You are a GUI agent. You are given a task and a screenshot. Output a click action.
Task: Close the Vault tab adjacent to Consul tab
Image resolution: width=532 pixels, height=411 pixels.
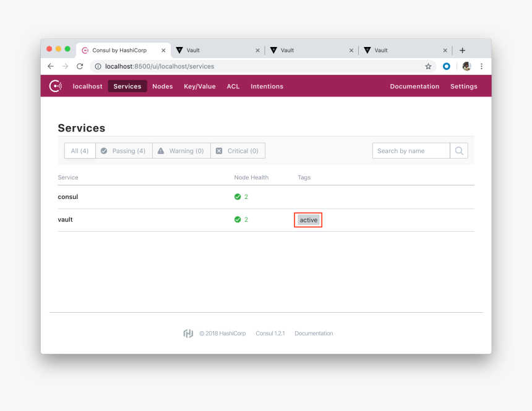(x=257, y=51)
